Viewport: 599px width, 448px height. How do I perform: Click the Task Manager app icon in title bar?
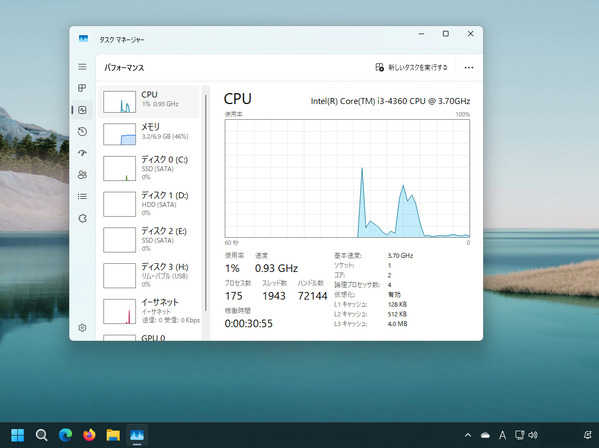[x=83, y=39]
